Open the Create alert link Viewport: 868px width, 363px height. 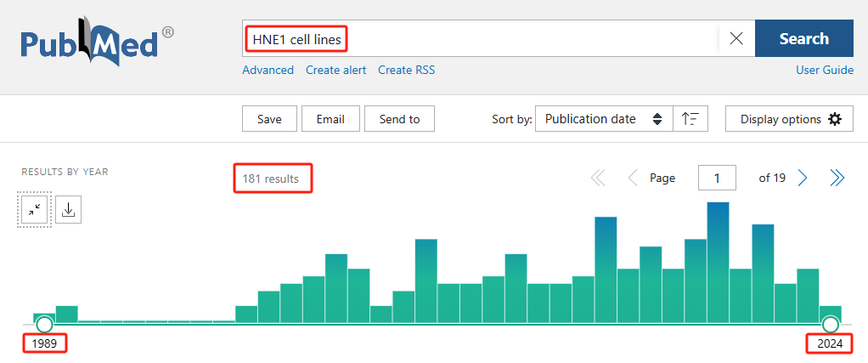[x=336, y=71]
